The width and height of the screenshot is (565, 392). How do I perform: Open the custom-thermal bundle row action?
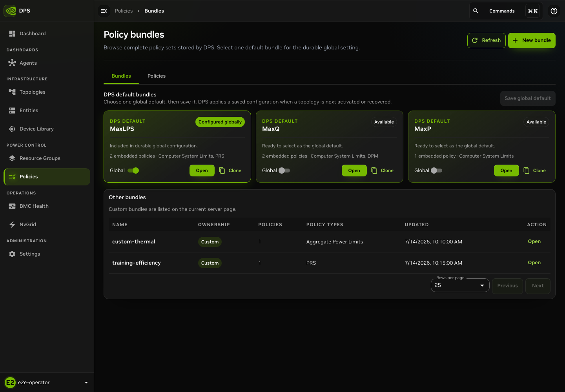point(534,241)
